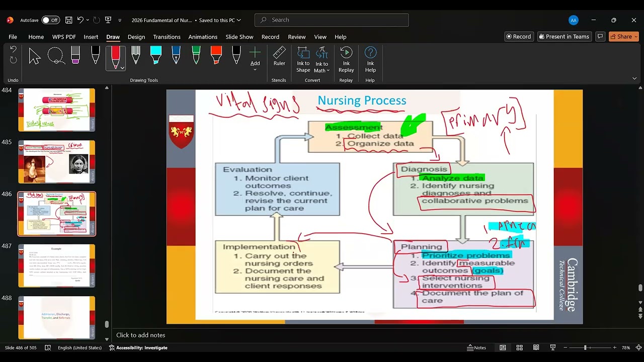
Task: Open the account profile AA icon
Action: [x=574, y=20]
